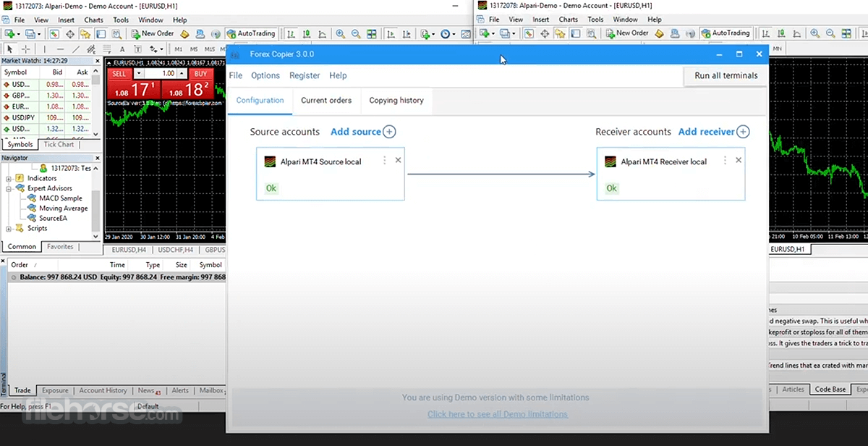Click BUY button on EURUSD chart
Viewport: 868px width, 446px height.
click(200, 73)
